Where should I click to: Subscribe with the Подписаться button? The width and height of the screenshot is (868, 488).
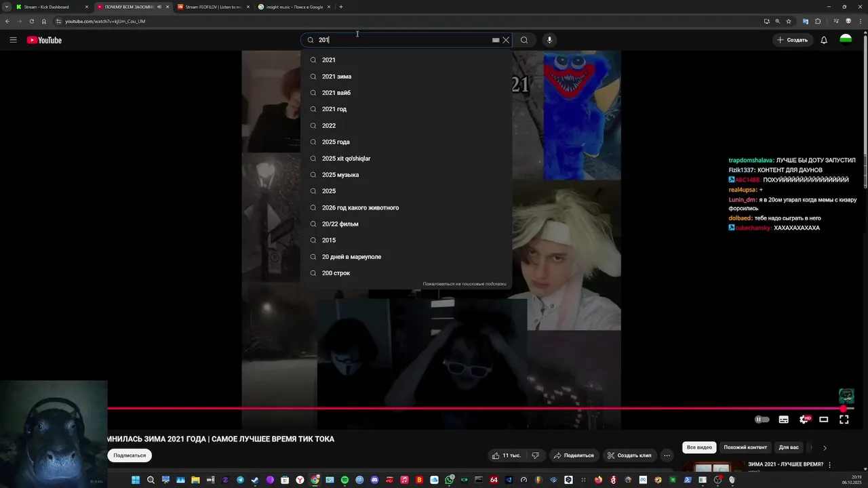click(x=130, y=455)
